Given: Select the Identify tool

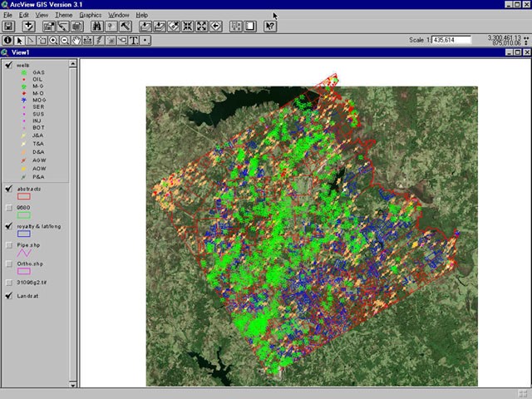Looking at the screenshot, I should click(x=7, y=39).
